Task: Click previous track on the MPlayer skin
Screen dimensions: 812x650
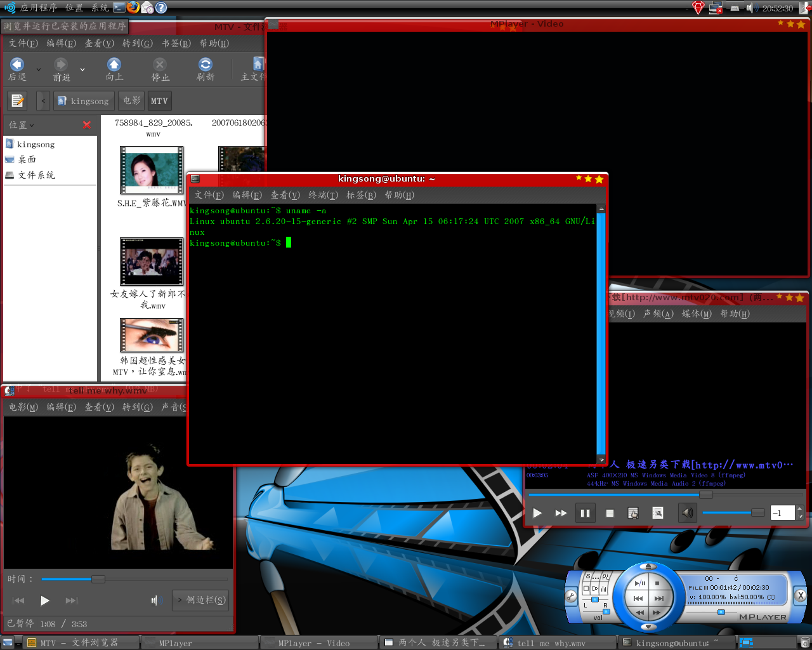Action: tap(638, 599)
